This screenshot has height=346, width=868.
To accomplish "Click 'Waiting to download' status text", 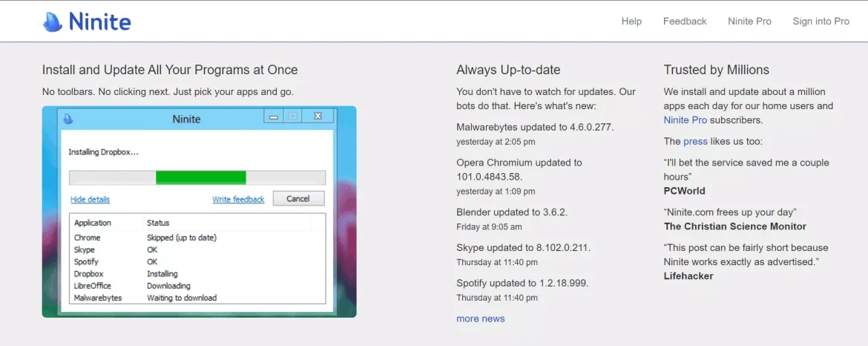I will pyautogui.click(x=182, y=298).
